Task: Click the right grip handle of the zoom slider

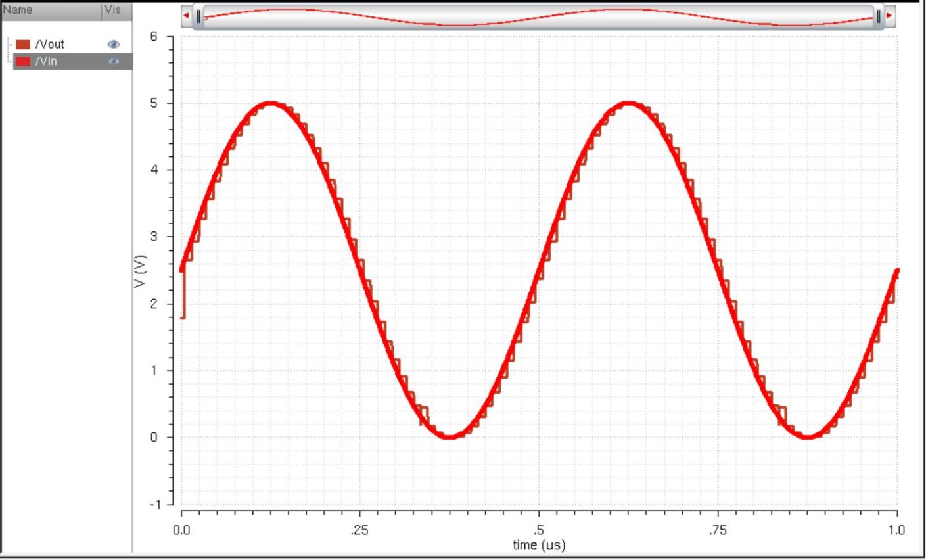Action: [x=879, y=16]
